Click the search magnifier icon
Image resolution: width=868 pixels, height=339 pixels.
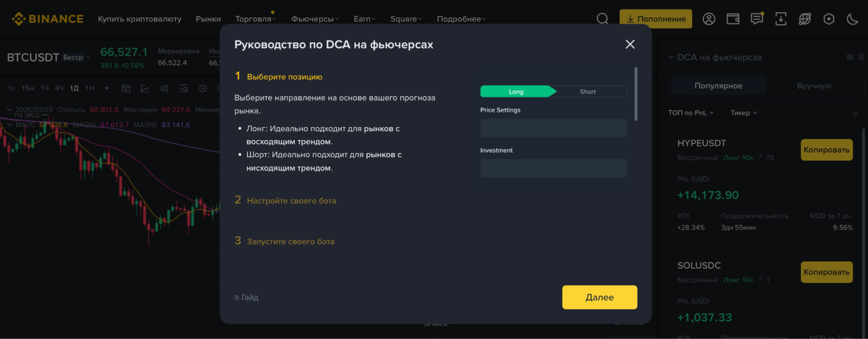coord(602,19)
